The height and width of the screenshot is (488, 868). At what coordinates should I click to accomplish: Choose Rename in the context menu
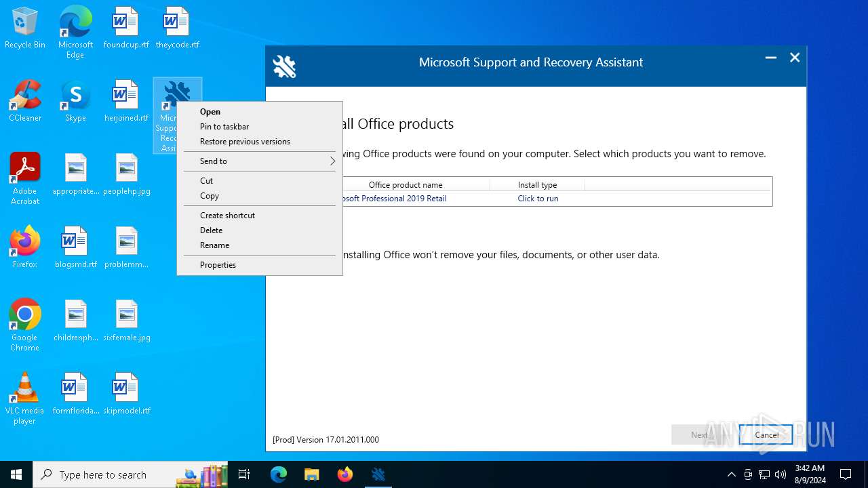[x=260, y=245]
